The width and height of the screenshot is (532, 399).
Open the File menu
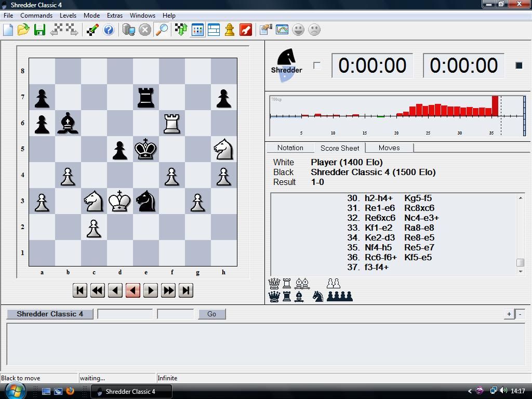[x=8, y=16]
